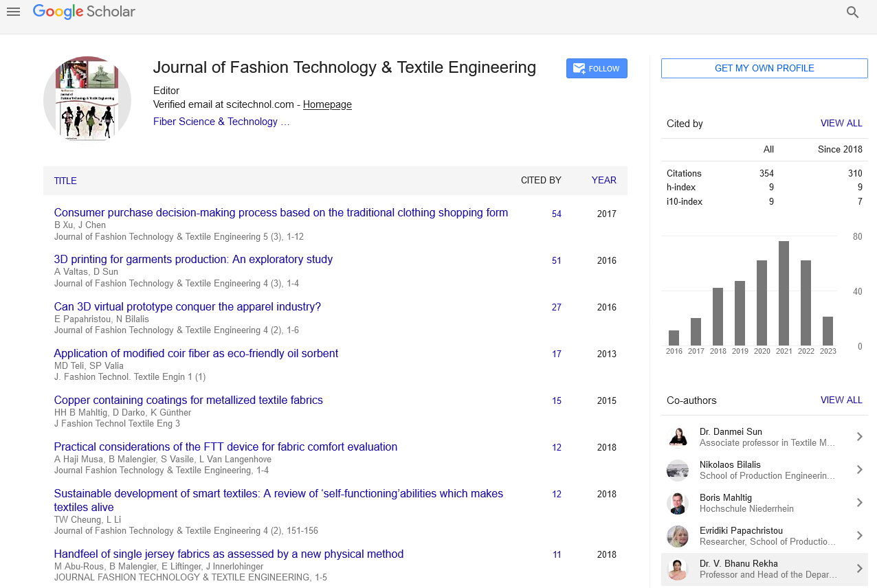Viewport: 877px width, 588px height.
Task: View the 27 citations count
Action: 557,308
